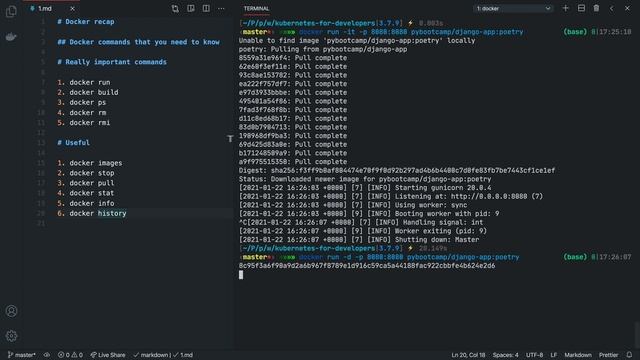Click the '# Useful' heading line
Viewport: 640px width, 360px height.
click(x=73, y=143)
